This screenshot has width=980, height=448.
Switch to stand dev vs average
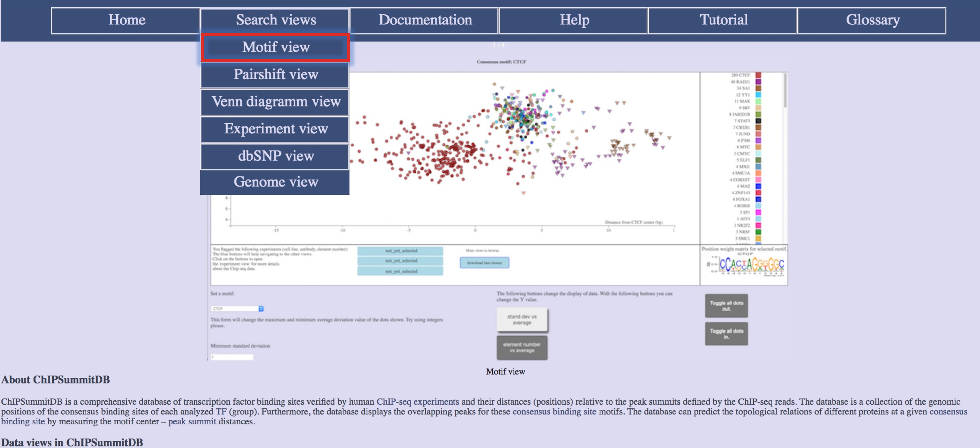coord(522,319)
